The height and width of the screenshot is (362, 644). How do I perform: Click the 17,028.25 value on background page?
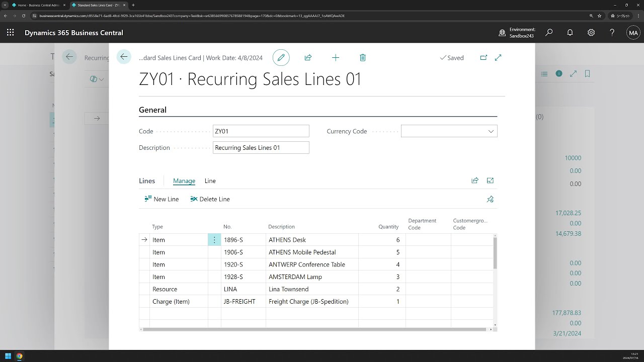[x=568, y=213]
